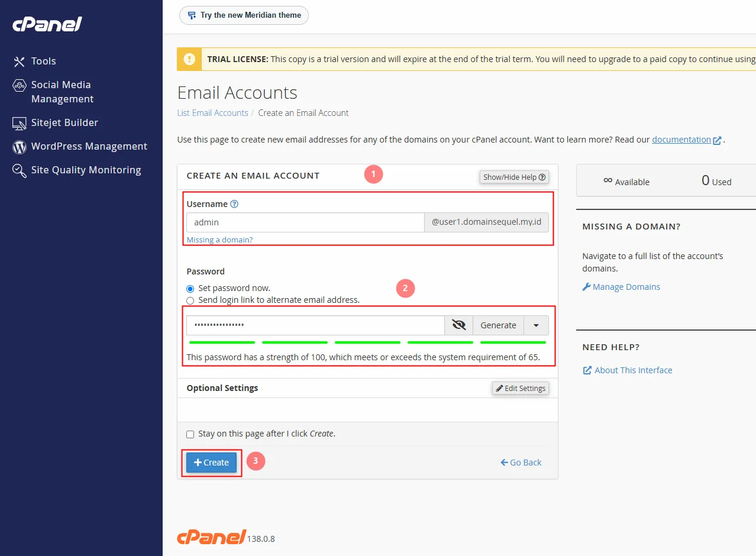
Task: Try the new Meridian theme button
Action: click(x=244, y=15)
